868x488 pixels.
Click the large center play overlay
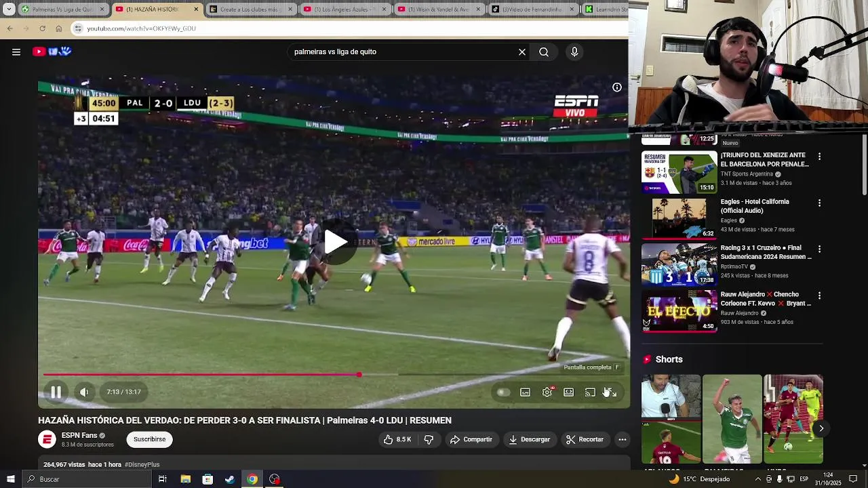tap(335, 242)
